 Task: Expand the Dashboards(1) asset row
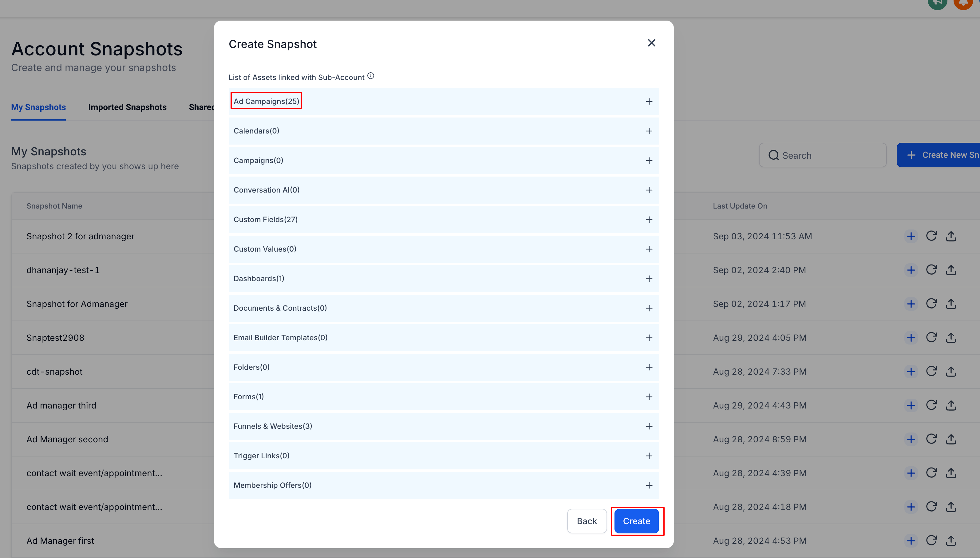[x=649, y=279]
